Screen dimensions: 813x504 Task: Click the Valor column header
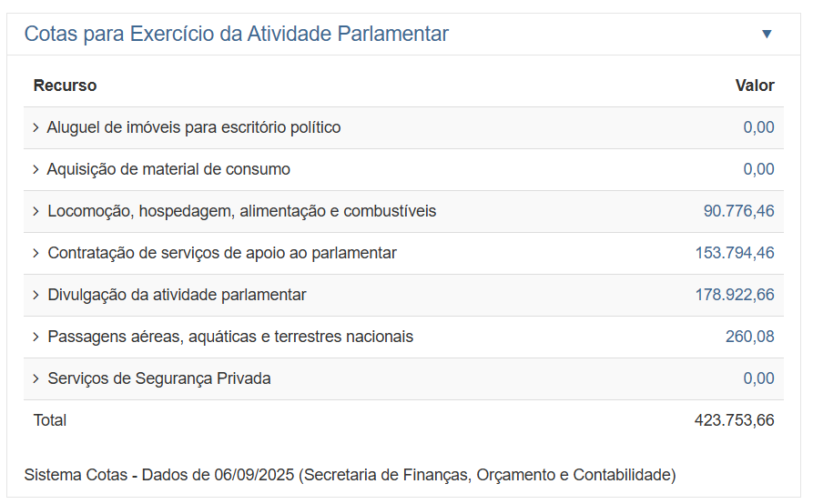click(x=755, y=86)
